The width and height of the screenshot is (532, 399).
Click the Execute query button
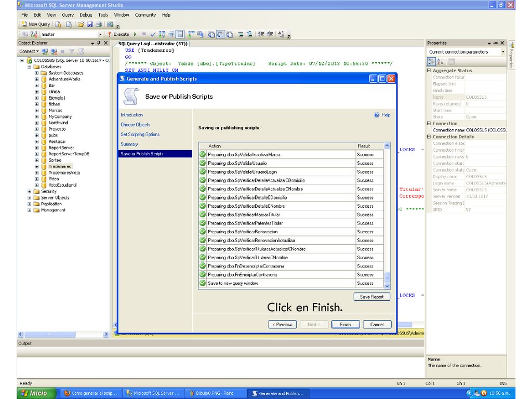point(118,34)
